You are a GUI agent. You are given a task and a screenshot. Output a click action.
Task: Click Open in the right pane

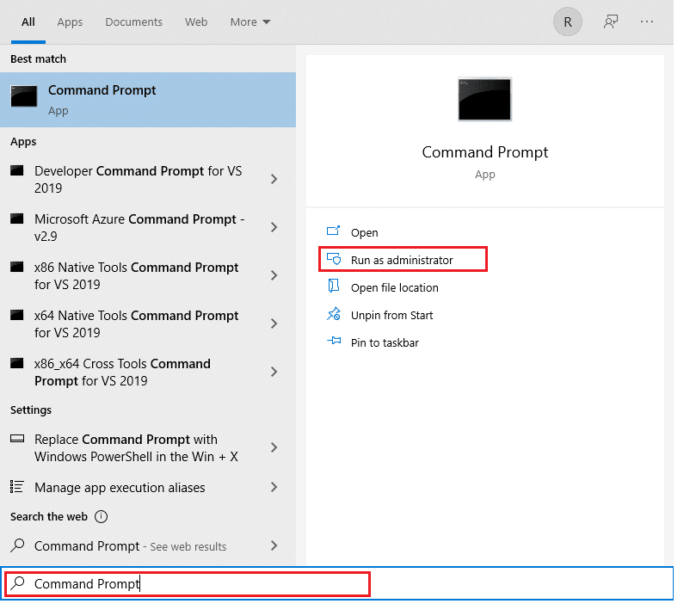pyautogui.click(x=364, y=232)
